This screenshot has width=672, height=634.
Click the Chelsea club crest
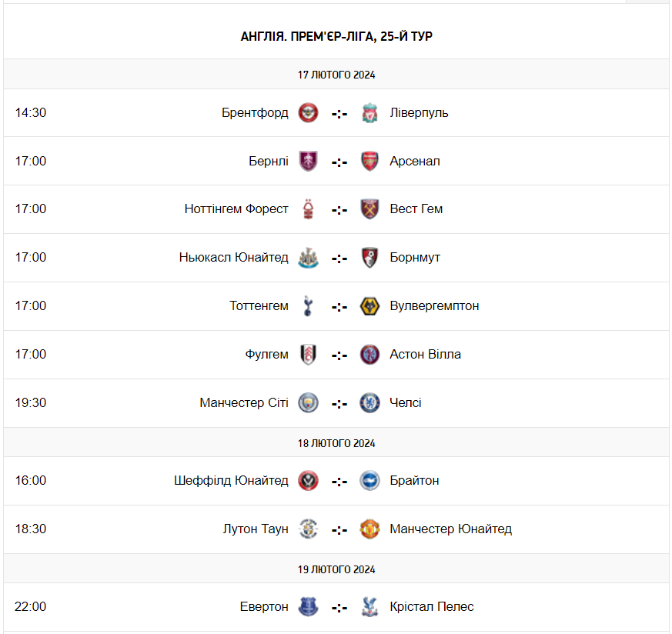370,402
